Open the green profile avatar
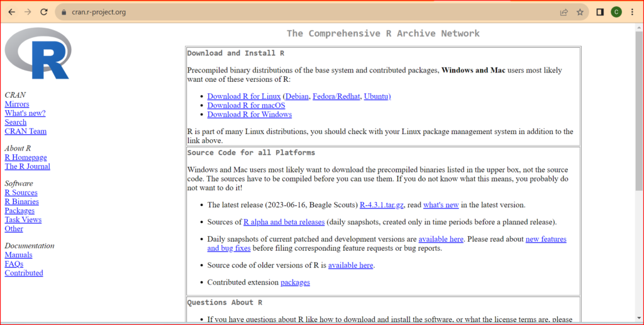The image size is (644, 325). click(616, 12)
